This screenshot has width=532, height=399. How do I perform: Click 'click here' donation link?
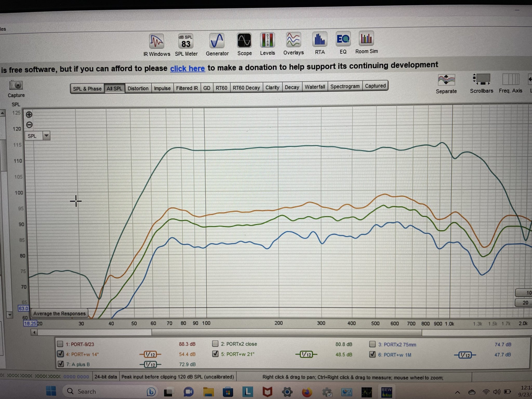tap(188, 69)
